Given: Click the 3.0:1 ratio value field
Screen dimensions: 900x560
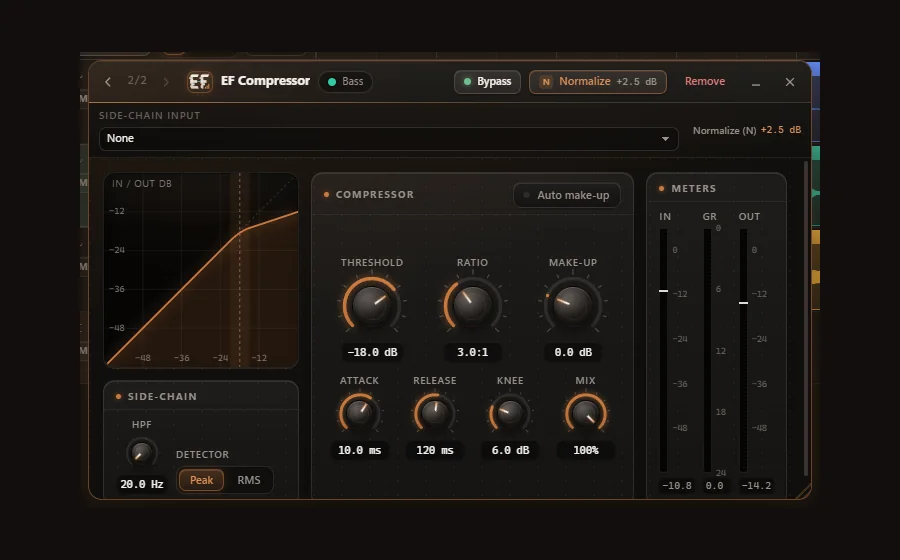Looking at the screenshot, I should point(472,352).
